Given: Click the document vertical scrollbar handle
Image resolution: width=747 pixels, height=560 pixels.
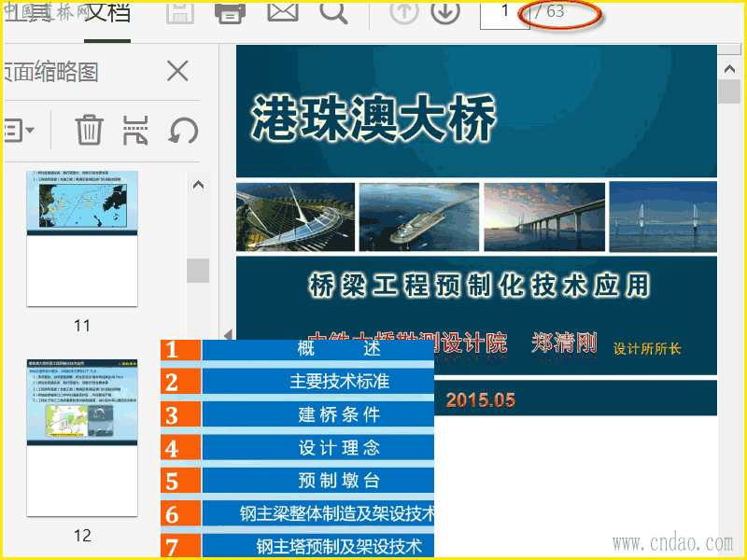Looking at the screenshot, I should click(x=729, y=91).
